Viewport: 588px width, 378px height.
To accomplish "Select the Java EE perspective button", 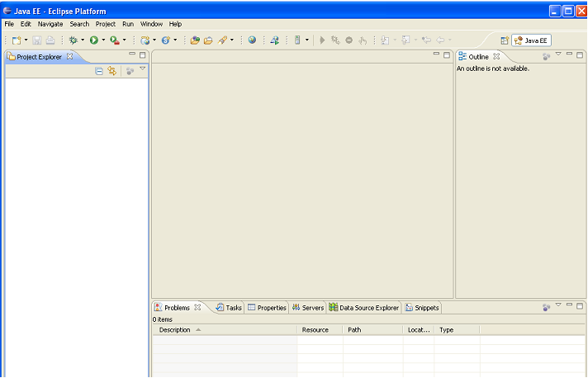I will [531, 40].
